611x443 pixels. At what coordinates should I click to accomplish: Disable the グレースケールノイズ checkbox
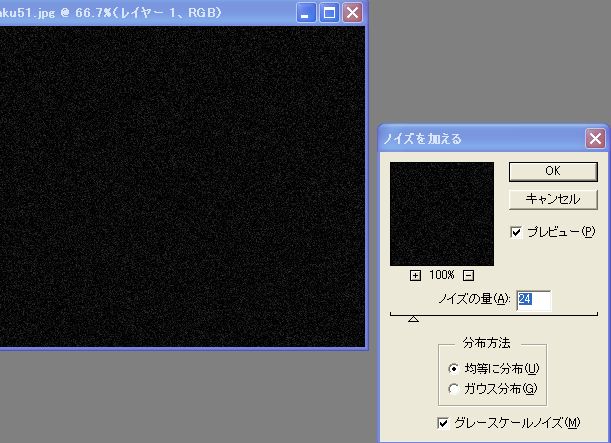pos(444,423)
